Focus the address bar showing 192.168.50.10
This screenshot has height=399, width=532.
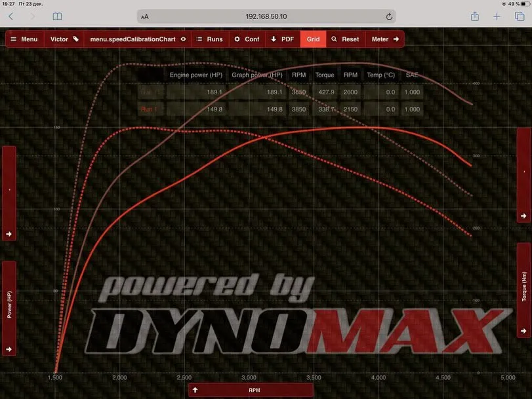[266, 16]
